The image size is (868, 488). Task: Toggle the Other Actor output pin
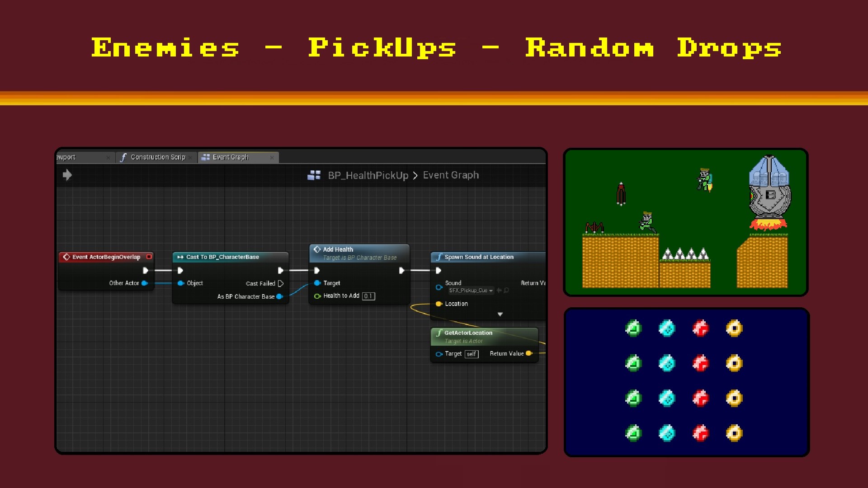point(144,283)
